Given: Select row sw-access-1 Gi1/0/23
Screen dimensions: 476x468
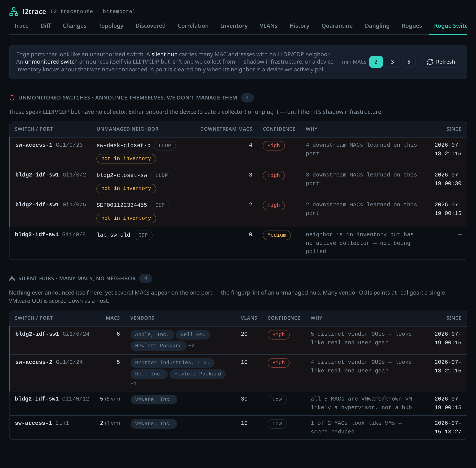Looking at the screenshot, I should pos(238,152).
